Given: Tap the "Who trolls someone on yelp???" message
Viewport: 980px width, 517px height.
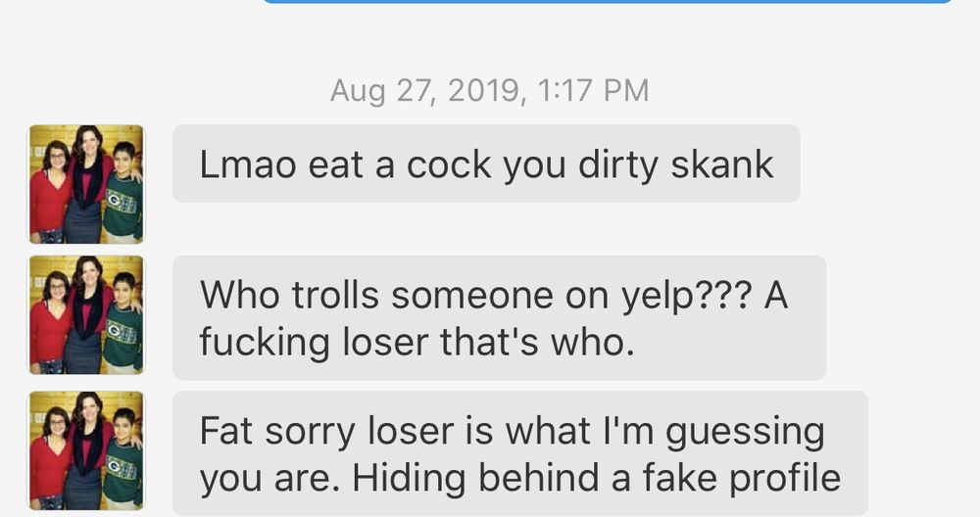Looking at the screenshot, I should click(499, 317).
